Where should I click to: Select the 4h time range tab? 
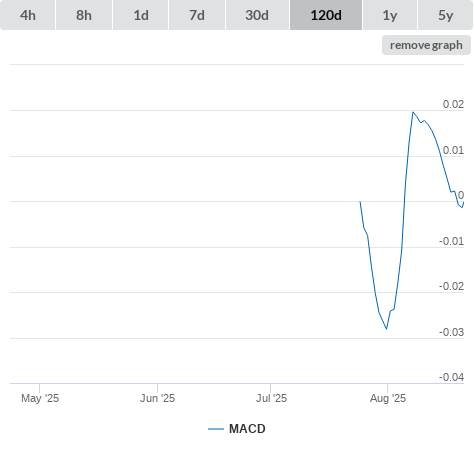pyautogui.click(x=28, y=15)
